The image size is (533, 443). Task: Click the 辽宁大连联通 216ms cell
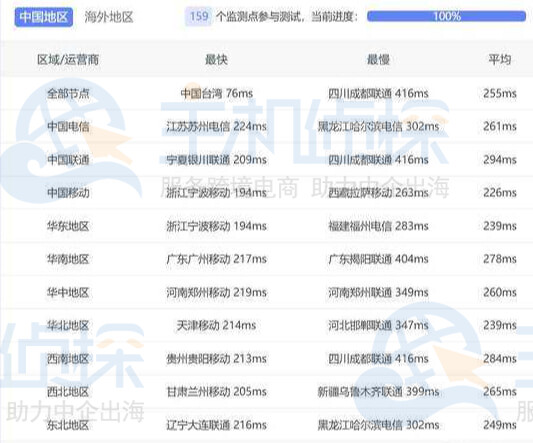(217, 425)
